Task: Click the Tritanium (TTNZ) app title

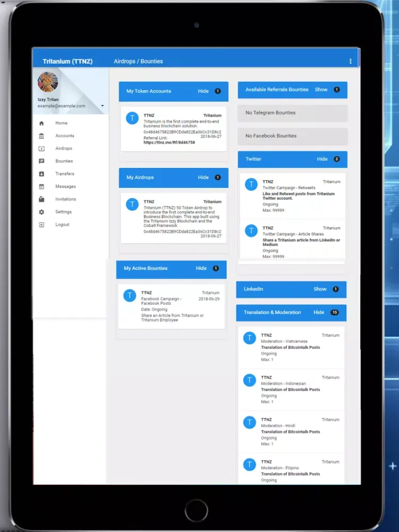Action: (68, 61)
